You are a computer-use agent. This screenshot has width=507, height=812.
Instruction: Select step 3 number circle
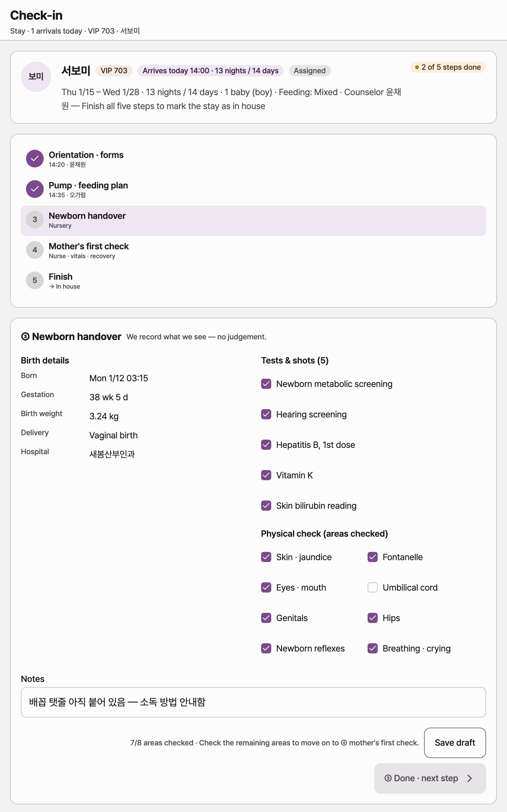[x=35, y=220]
